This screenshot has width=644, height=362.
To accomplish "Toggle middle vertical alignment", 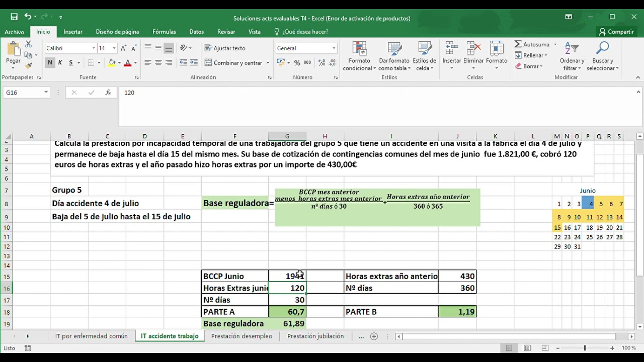I will click(x=158, y=48).
